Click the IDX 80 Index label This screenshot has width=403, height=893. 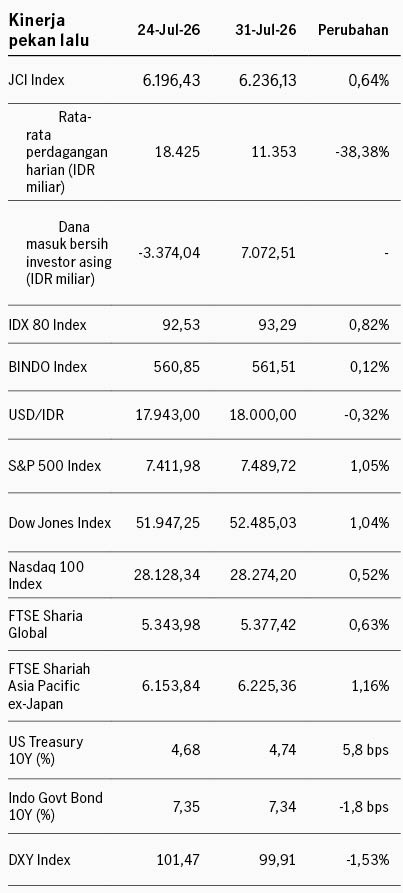47,325
